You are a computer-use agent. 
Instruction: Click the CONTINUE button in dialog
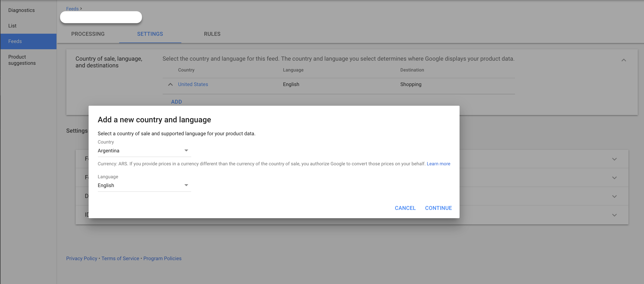(x=438, y=208)
